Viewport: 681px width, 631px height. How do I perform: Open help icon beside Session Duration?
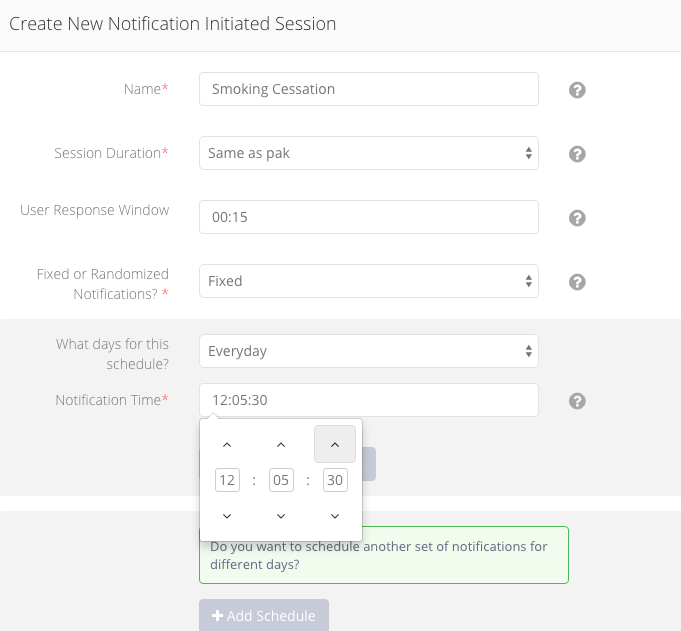[x=577, y=154]
